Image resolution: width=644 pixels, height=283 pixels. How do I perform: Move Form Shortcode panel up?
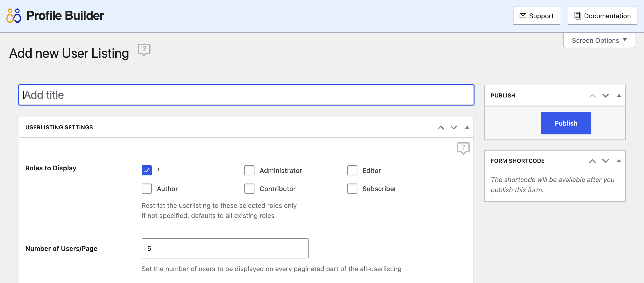592,161
